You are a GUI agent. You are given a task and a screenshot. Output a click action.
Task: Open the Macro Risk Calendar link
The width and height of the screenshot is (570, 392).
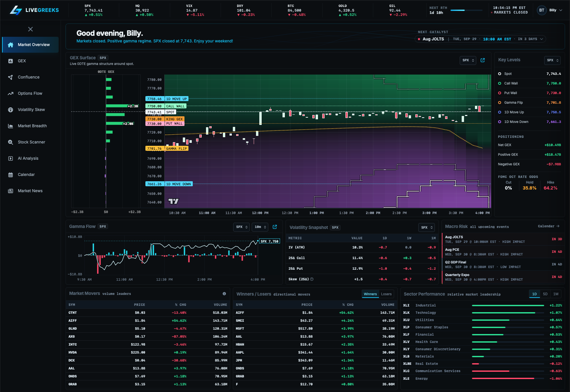click(x=548, y=226)
